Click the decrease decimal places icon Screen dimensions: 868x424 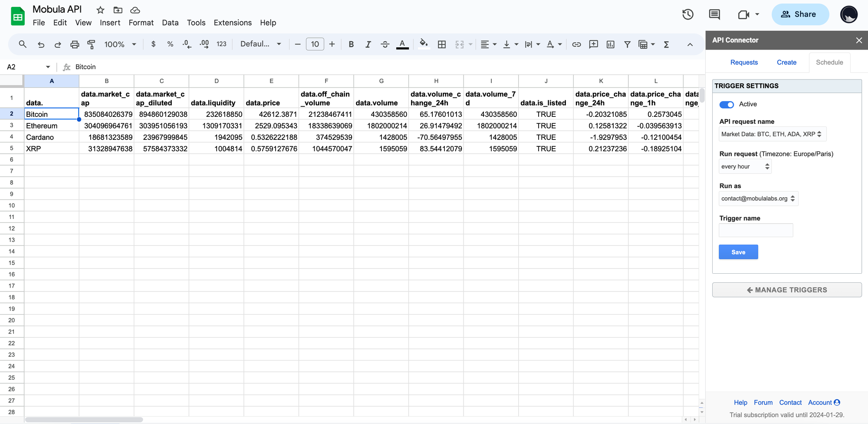pyautogui.click(x=187, y=44)
